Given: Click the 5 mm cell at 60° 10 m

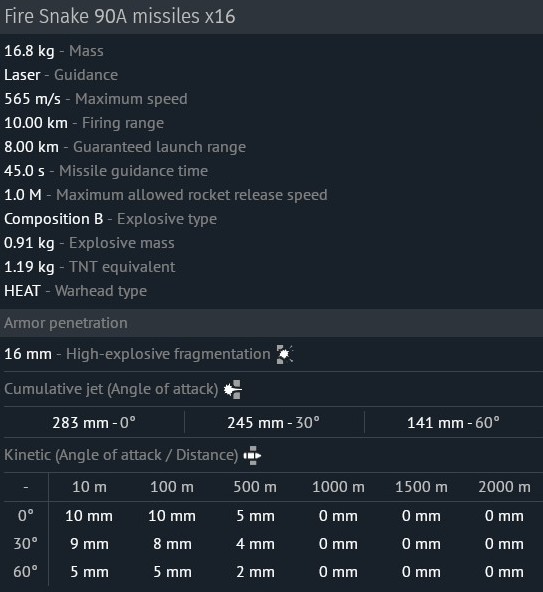Looking at the screenshot, I should pyautogui.click(x=89, y=572).
